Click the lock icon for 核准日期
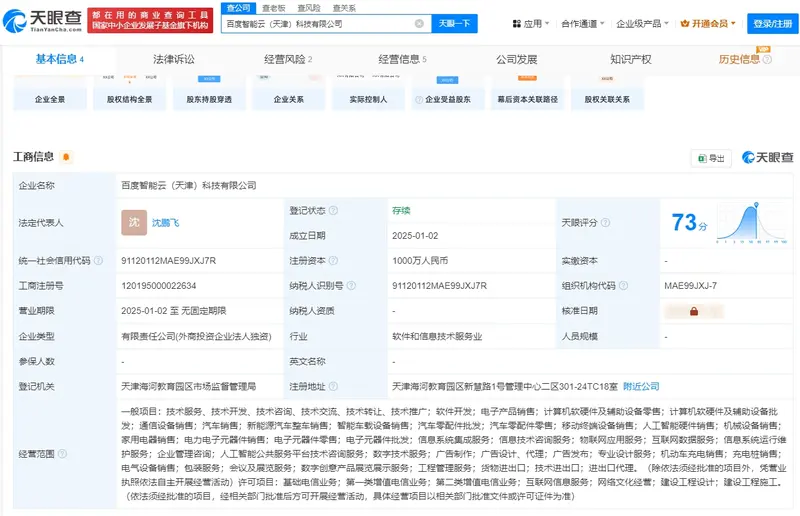800x516 pixels. [x=694, y=311]
